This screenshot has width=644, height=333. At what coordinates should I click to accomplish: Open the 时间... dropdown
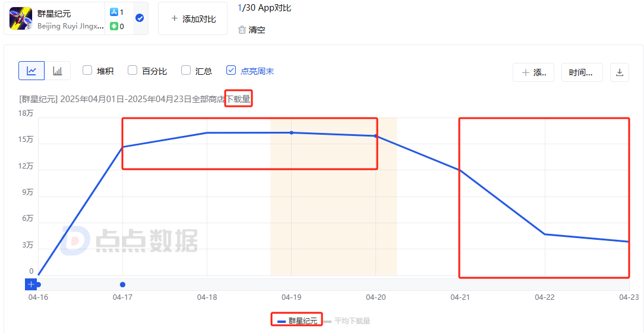(x=581, y=72)
